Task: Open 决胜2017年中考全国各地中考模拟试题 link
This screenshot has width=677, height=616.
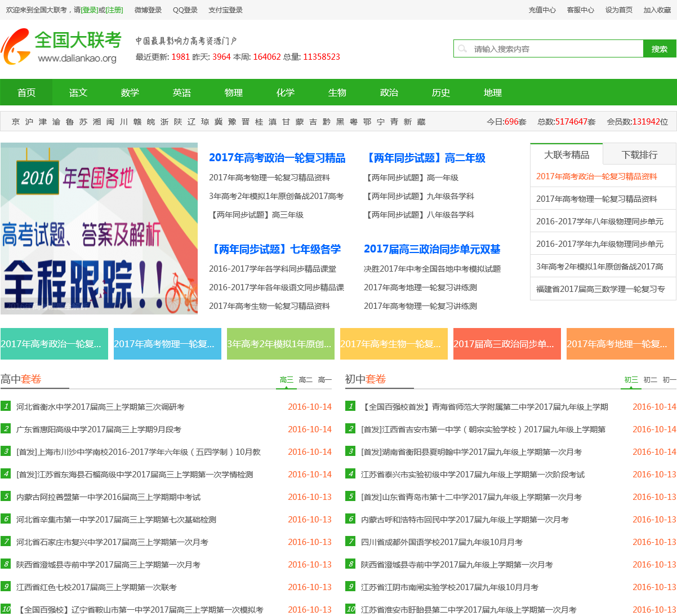Action: pos(432,269)
